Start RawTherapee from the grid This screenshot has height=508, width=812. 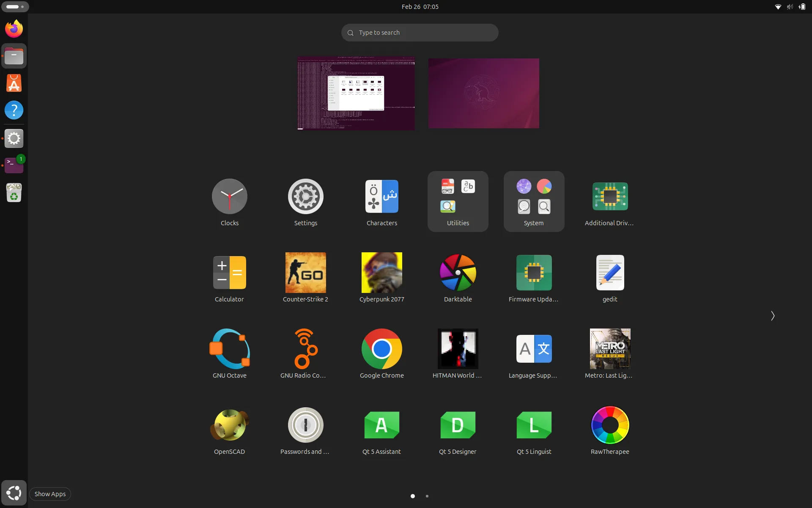pyautogui.click(x=610, y=425)
